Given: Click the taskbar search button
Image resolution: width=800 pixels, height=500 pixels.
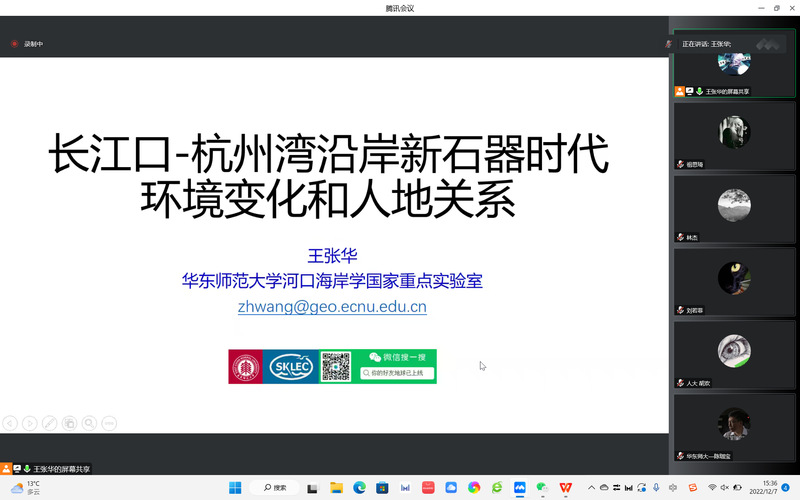Looking at the screenshot, I should 276,488.
